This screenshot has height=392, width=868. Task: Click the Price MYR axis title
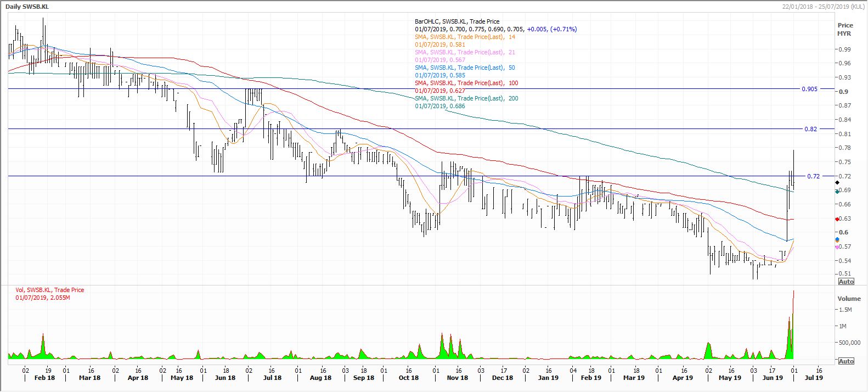click(x=845, y=29)
